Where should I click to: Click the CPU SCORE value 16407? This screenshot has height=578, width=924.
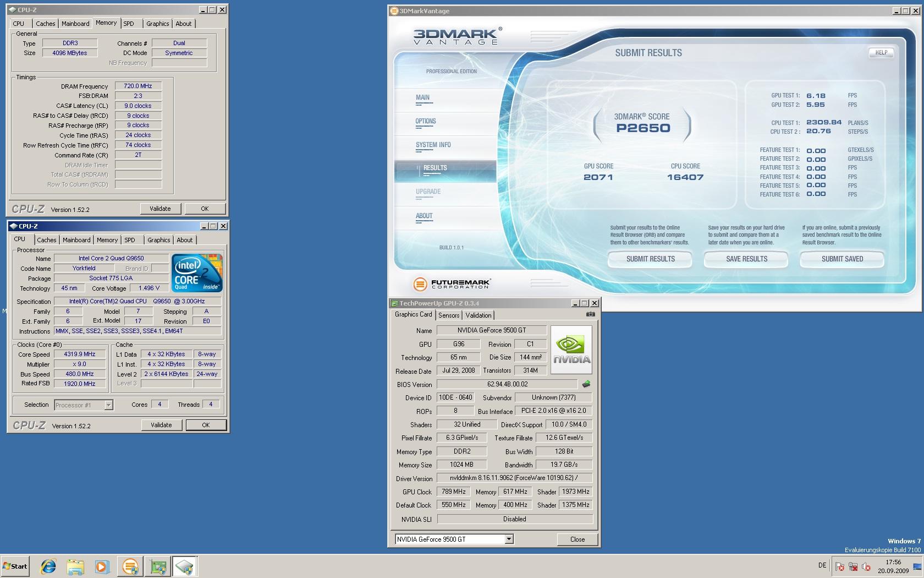tap(685, 177)
